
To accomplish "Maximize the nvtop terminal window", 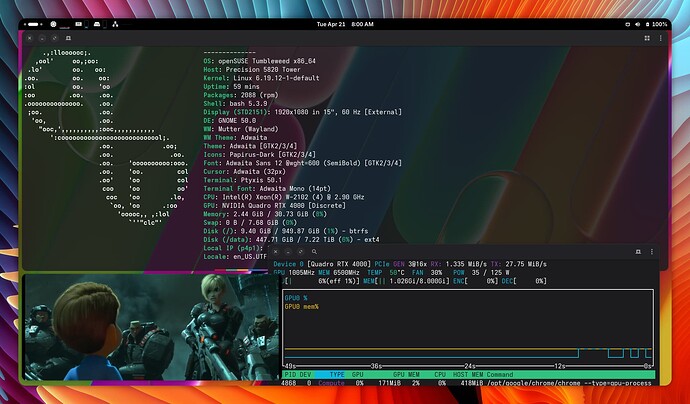I will point(301,252).
